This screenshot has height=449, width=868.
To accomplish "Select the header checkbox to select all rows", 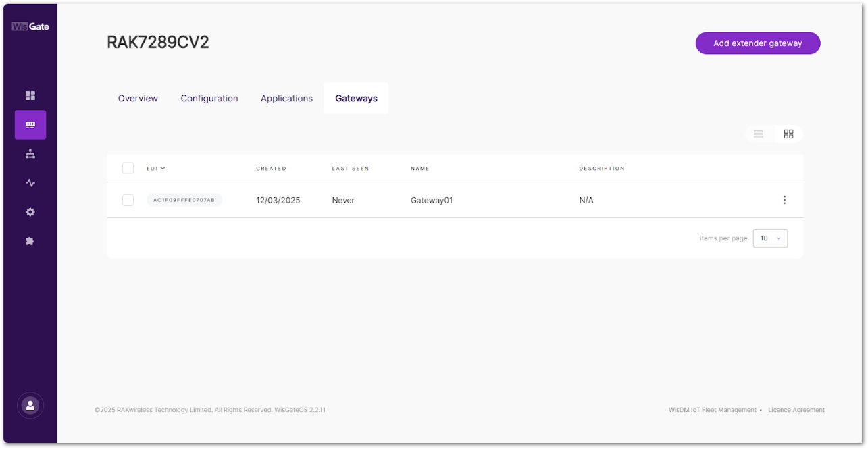I will click(128, 168).
